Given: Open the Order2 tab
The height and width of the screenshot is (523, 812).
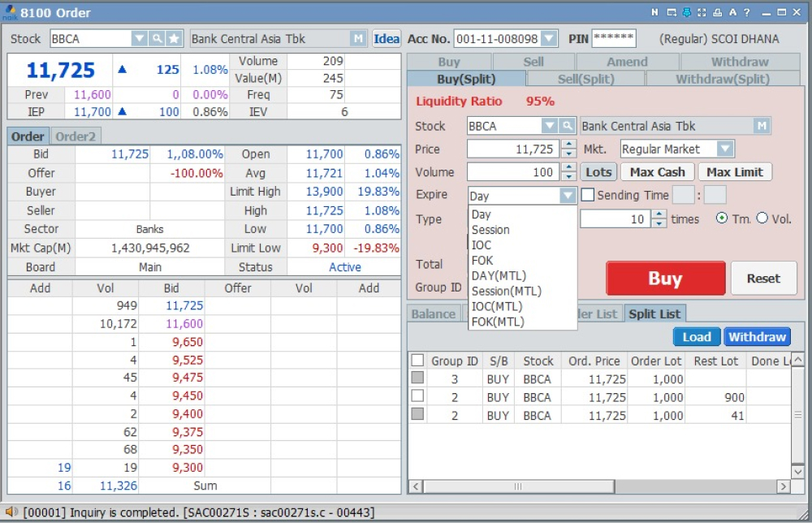Looking at the screenshot, I should pyautogui.click(x=75, y=136).
